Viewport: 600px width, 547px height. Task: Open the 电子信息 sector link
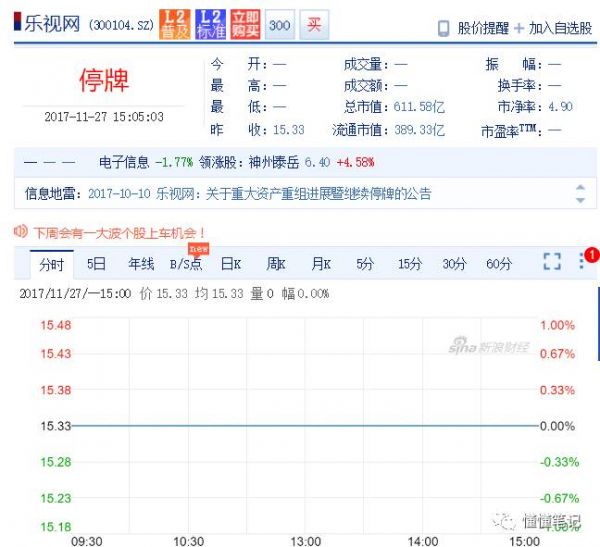click(x=124, y=162)
